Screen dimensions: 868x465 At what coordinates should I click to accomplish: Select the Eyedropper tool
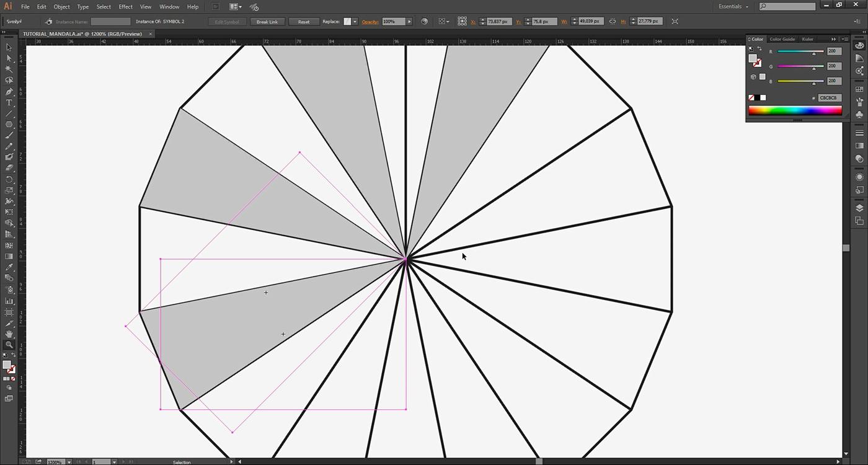[9, 267]
